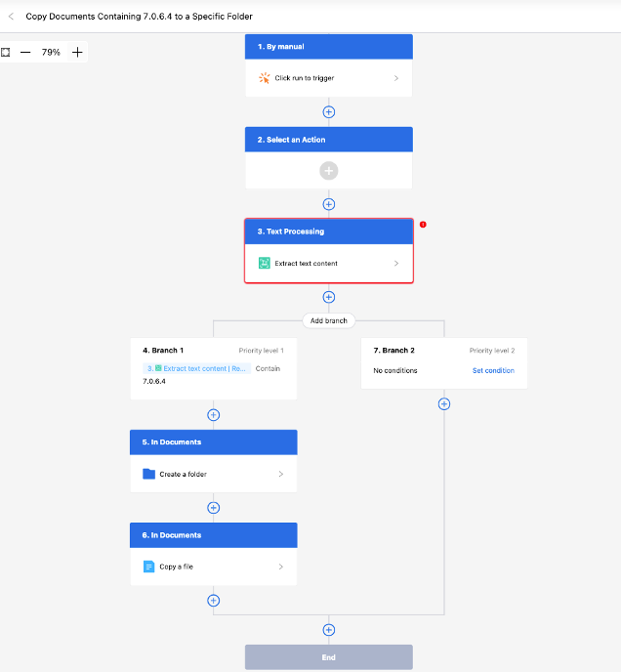Click the manual trigger cursor icon
Screen dimensions: 621x672
(x=264, y=78)
